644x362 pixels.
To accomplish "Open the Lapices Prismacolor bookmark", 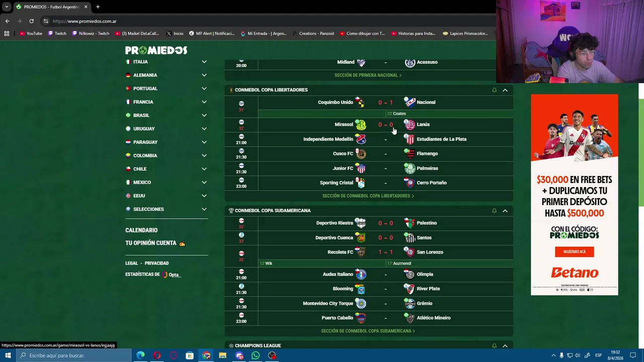I will [x=465, y=34].
